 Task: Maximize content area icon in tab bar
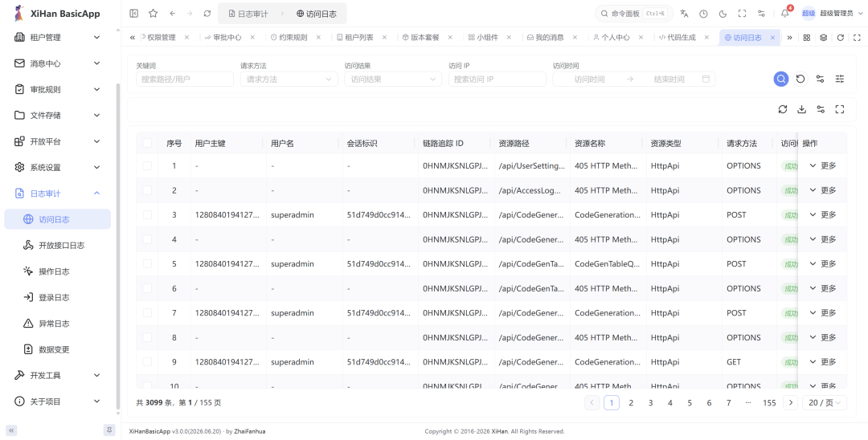[x=857, y=38]
